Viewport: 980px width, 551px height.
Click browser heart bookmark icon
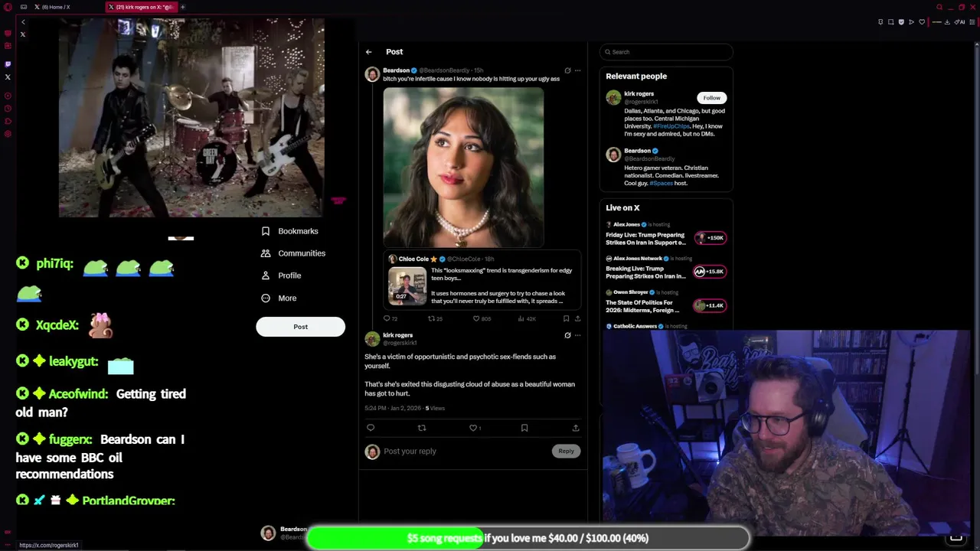[921, 22]
